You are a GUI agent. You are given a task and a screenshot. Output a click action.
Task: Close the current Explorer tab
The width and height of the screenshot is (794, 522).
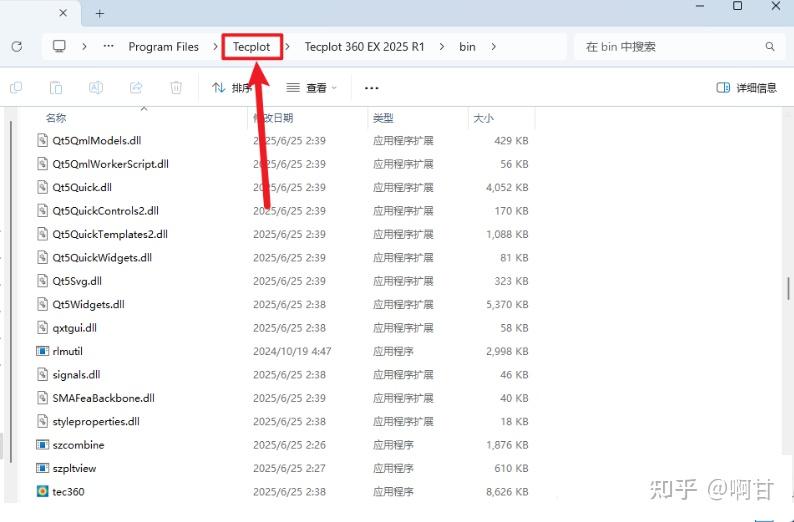pos(63,13)
